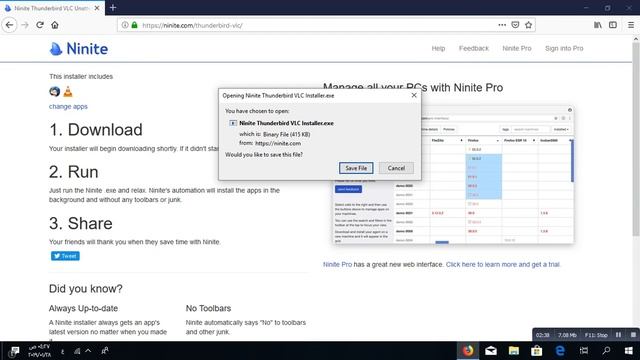This screenshot has width=640, height=360.
Task: Click the VLC cone icon
Action: click(x=68, y=91)
